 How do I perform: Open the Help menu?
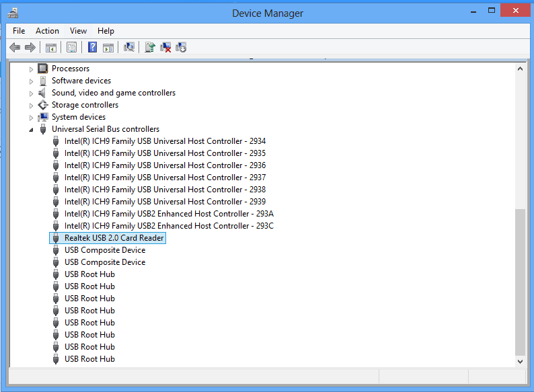click(106, 31)
